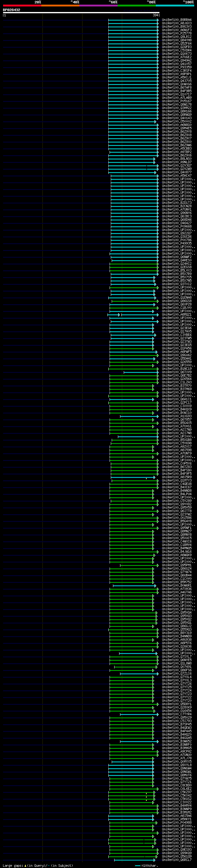Select label UniRef100_P05167
197x868 pixels.
click(176, 101)
